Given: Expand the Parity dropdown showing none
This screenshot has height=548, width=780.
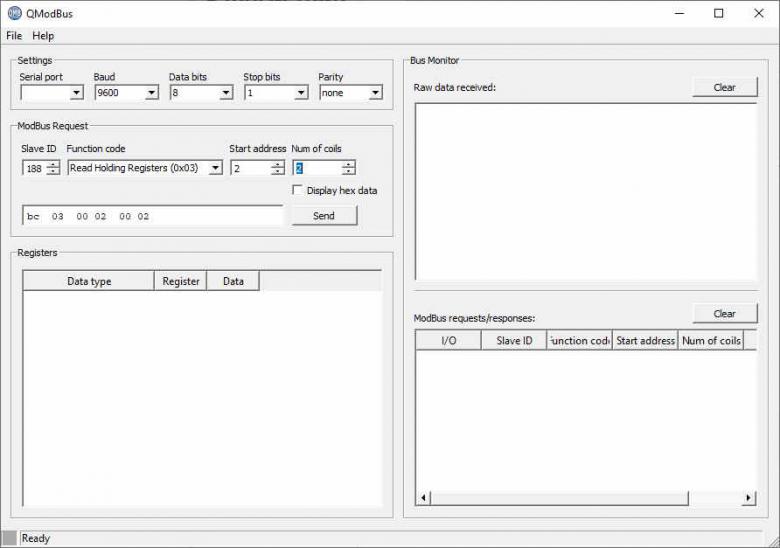Looking at the screenshot, I should (x=376, y=92).
